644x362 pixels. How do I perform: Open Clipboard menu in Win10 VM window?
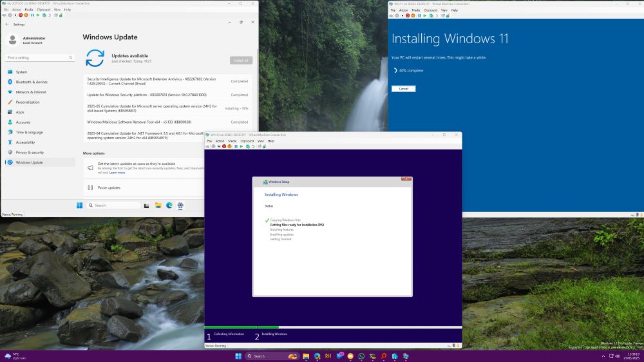click(247, 141)
